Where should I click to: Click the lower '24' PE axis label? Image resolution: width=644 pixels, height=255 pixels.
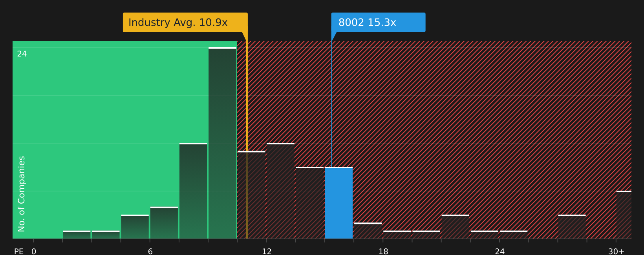[x=499, y=251]
